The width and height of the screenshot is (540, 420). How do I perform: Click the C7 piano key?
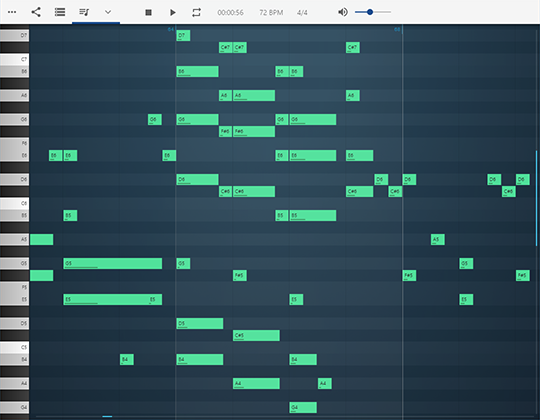[x=14, y=59]
